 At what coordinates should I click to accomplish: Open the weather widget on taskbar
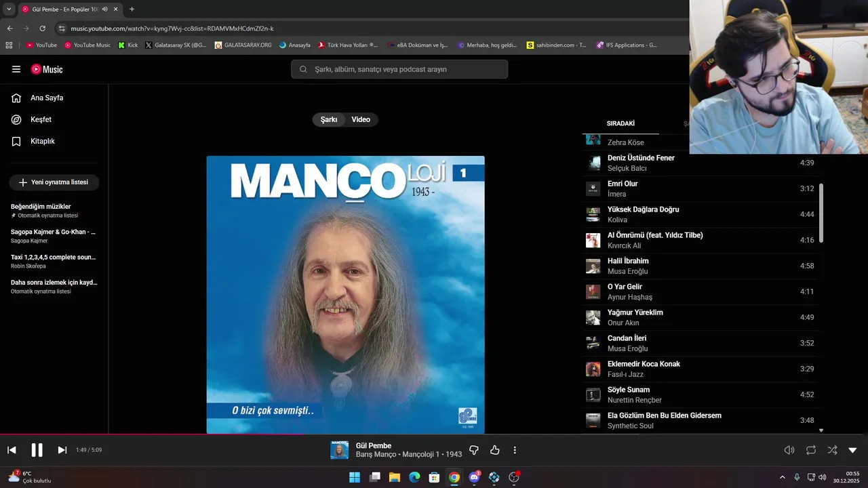pos(30,477)
